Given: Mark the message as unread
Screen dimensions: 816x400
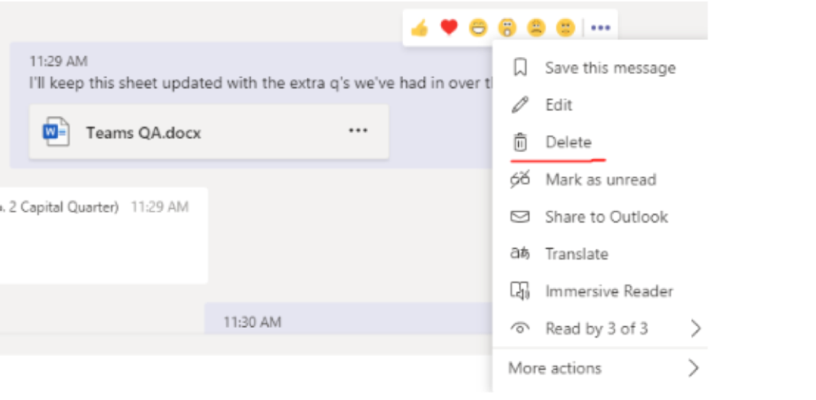Looking at the screenshot, I should click(599, 180).
